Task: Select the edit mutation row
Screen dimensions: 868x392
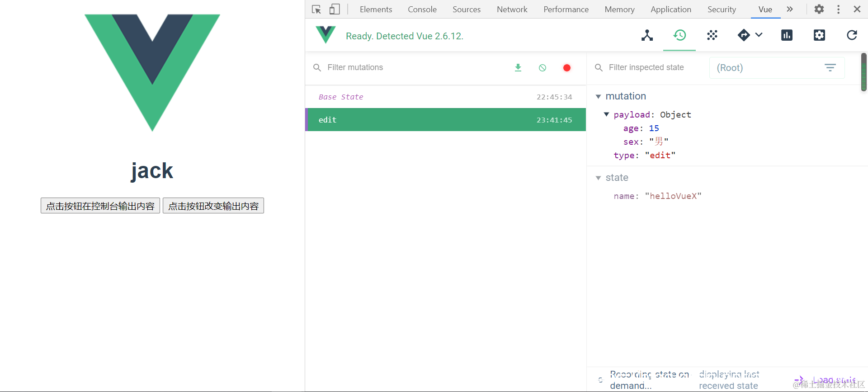Action: (445, 120)
